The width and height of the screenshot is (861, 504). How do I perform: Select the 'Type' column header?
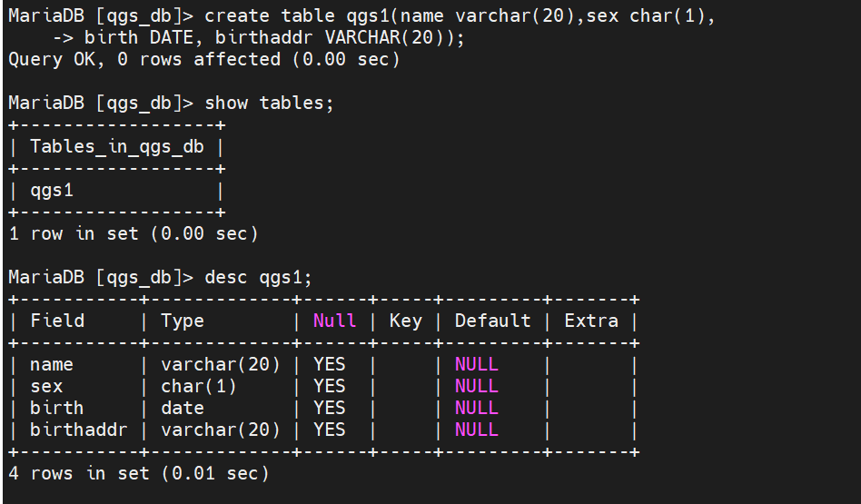[183, 321]
